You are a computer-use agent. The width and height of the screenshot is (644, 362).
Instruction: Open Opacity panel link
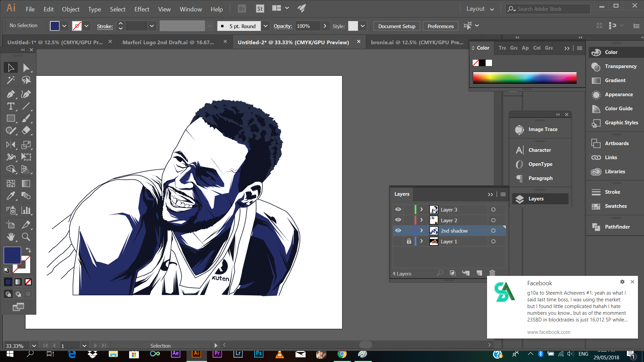(283, 26)
